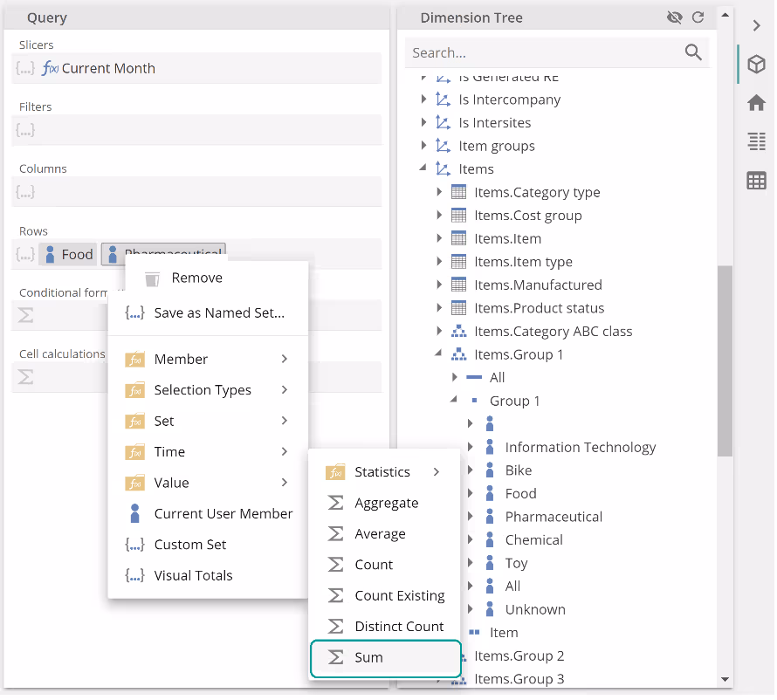Click the Current Month fx icon
Image resolution: width=777 pixels, height=700 pixels.
coord(50,68)
